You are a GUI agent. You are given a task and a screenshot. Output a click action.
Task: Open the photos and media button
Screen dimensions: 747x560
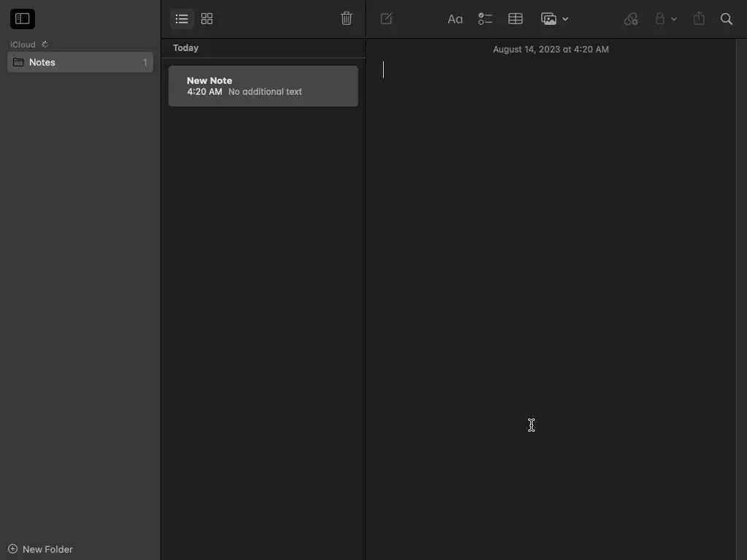(x=549, y=18)
